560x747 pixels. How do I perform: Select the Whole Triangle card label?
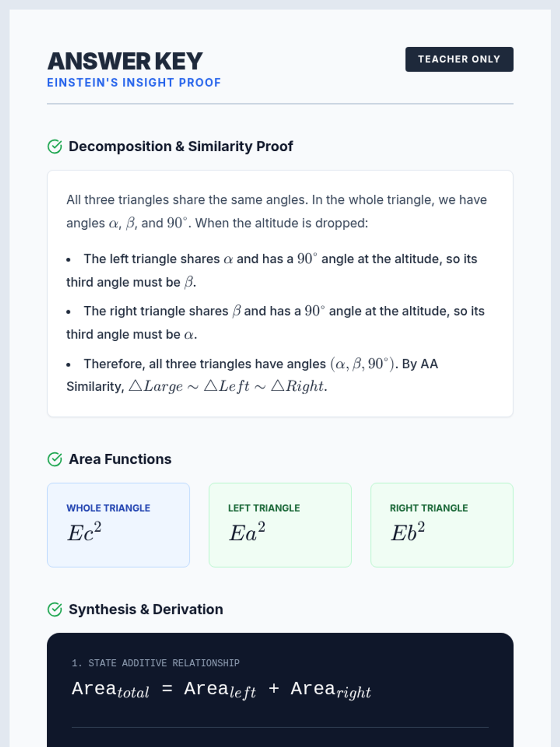point(108,508)
